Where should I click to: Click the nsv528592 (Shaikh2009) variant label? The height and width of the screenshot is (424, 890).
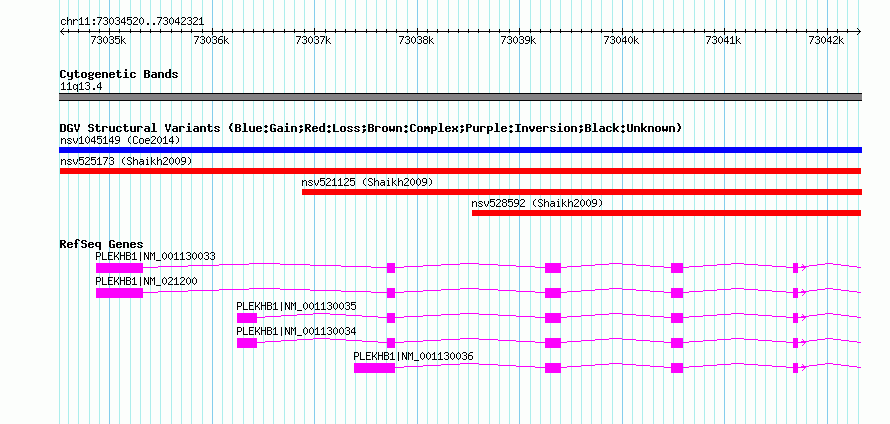pos(537,203)
